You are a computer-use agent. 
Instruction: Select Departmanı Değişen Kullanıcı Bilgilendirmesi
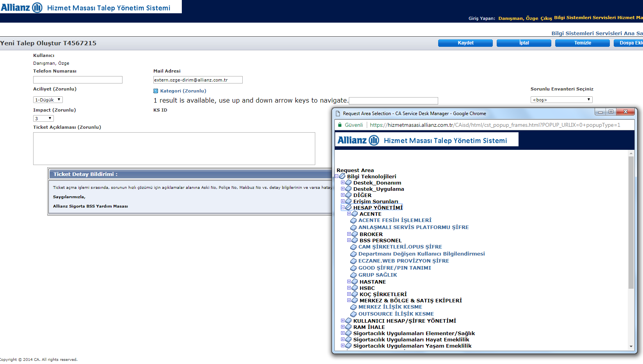(x=421, y=254)
